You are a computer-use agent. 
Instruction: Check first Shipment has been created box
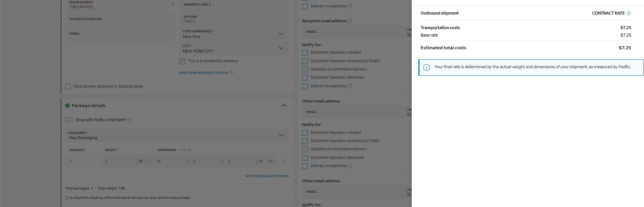[x=305, y=53]
